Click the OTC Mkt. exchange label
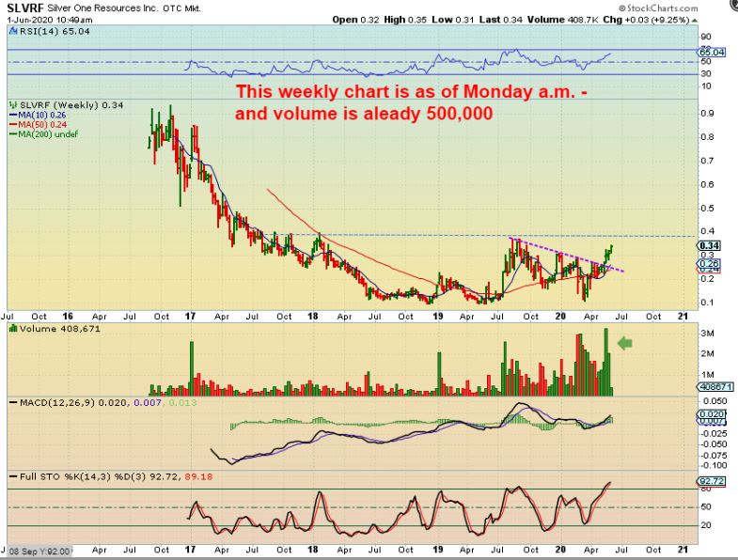 pyautogui.click(x=182, y=8)
